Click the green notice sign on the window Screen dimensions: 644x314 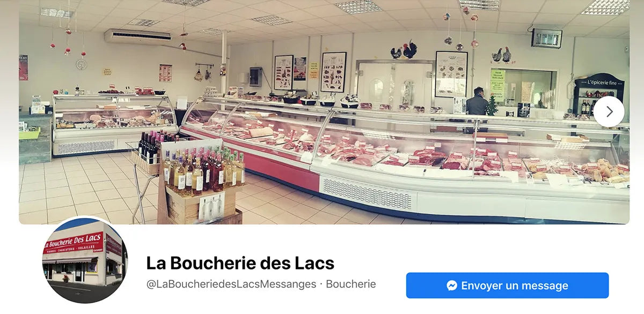click(497, 84)
